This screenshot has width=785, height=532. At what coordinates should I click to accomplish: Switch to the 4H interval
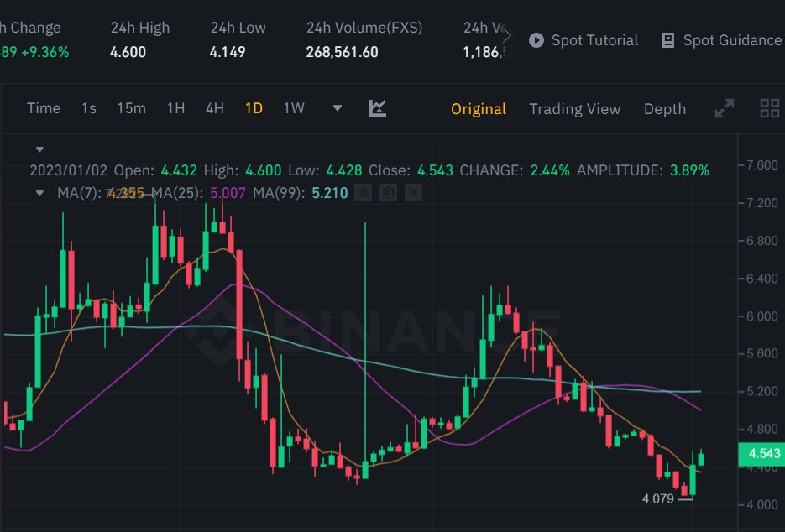click(x=215, y=108)
